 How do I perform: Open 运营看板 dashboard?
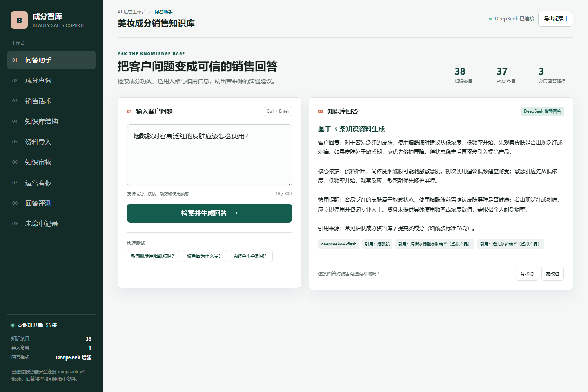coord(51,183)
